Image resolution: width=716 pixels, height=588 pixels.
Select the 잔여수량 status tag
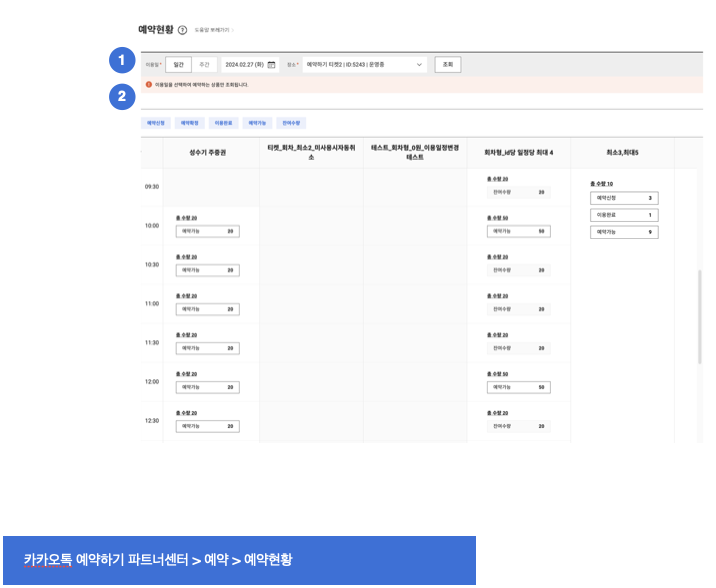(x=290, y=123)
